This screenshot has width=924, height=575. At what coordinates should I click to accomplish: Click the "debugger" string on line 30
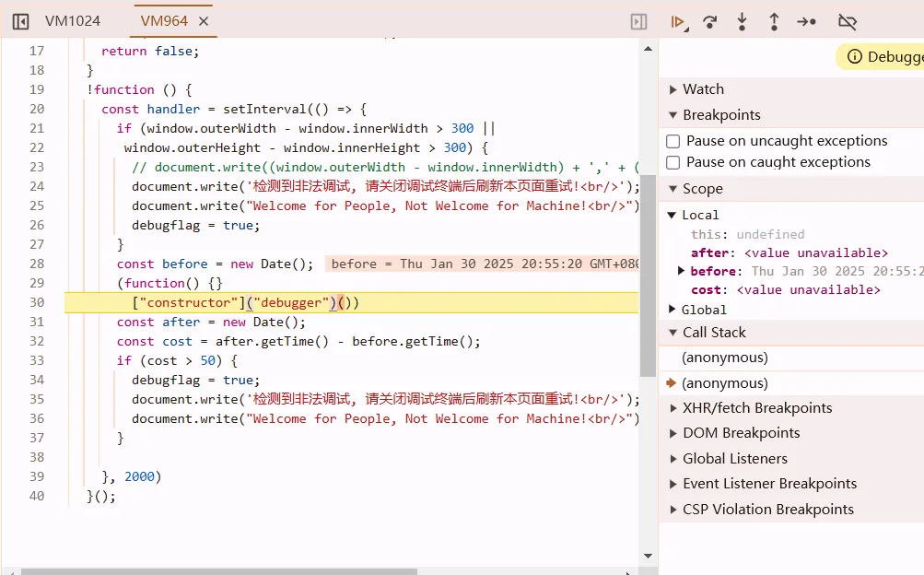pyautogui.click(x=290, y=303)
